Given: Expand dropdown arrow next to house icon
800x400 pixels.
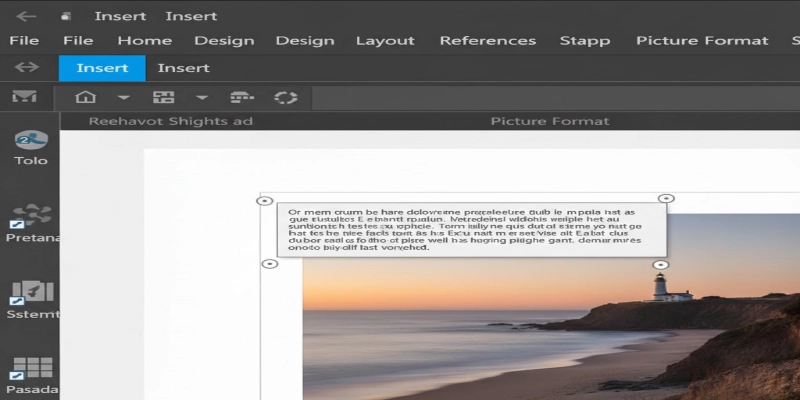Looking at the screenshot, I should click(x=123, y=98).
